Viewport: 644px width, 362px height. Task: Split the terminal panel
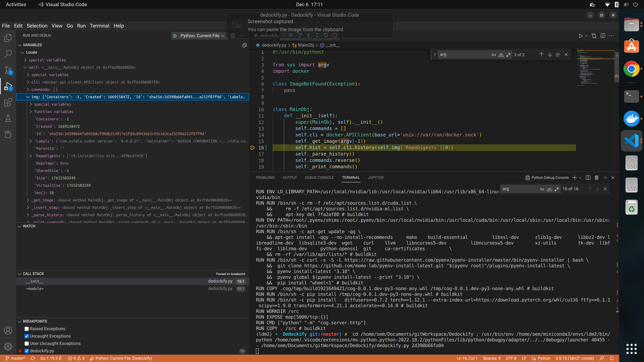588,178
